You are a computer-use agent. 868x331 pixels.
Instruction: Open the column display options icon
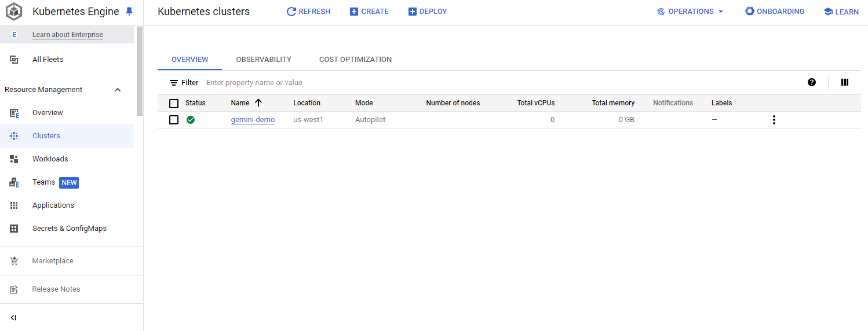845,82
